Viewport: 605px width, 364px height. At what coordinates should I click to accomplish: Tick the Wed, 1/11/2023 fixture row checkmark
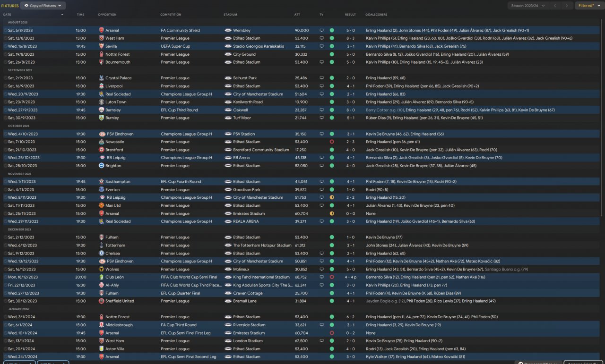point(6,181)
